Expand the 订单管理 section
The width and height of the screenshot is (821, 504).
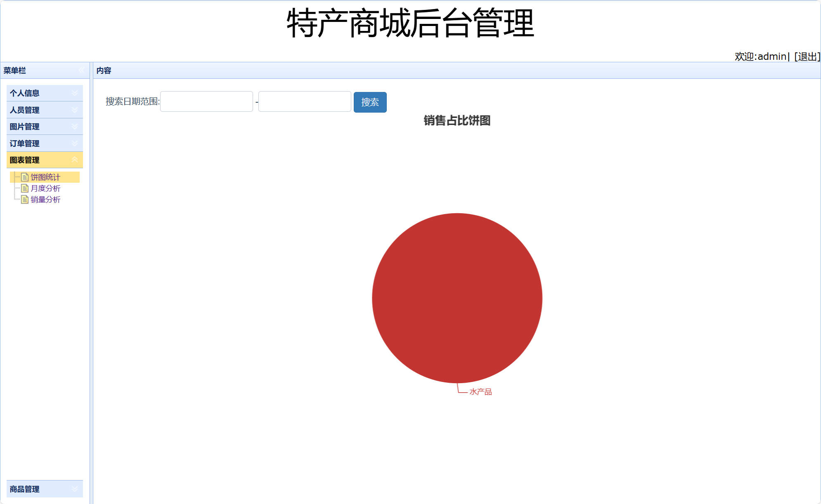(x=75, y=143)
